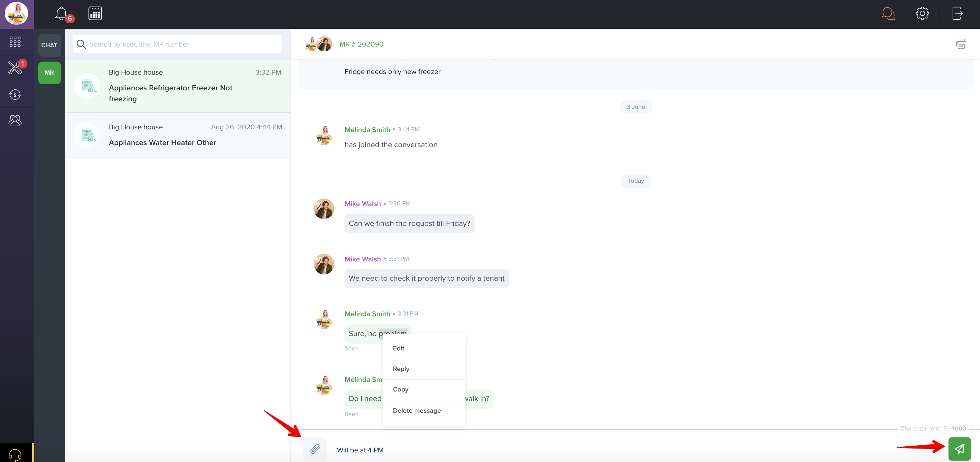980x462 pixels.
Task: Select Reply in the message context menu
Action: pyautogui.click(x=424, y=369)
